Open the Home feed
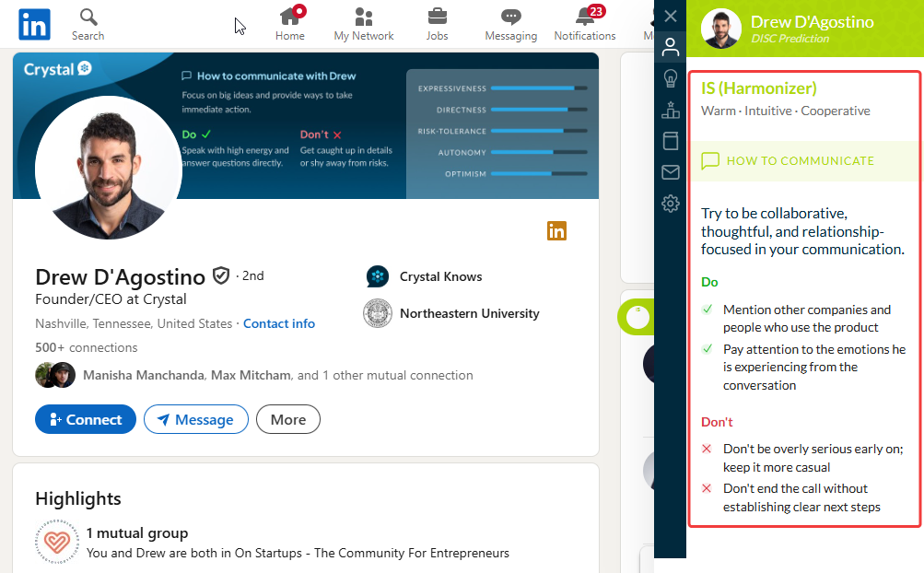924x573 pixels. pyautogui.click(x=290, y=24)
